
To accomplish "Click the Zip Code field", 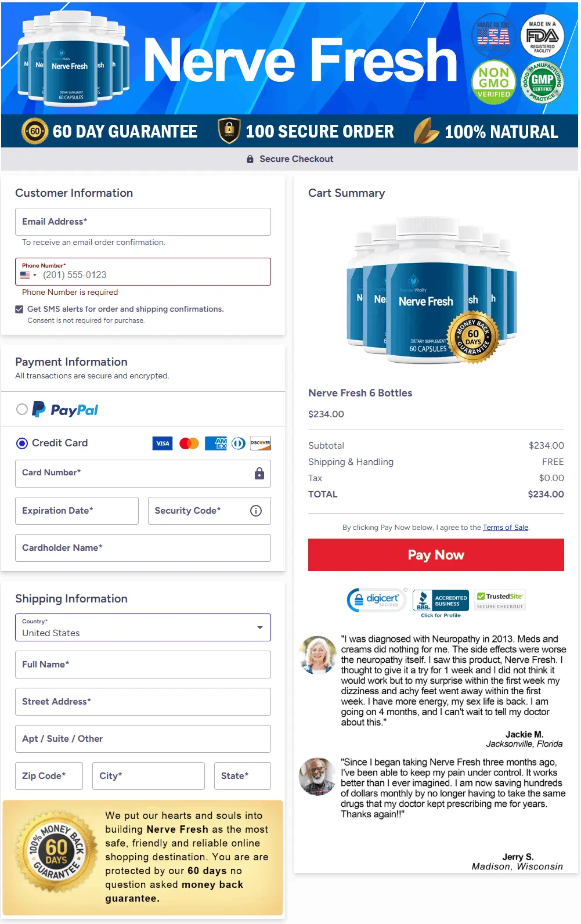I will click(x=49, y=776).
